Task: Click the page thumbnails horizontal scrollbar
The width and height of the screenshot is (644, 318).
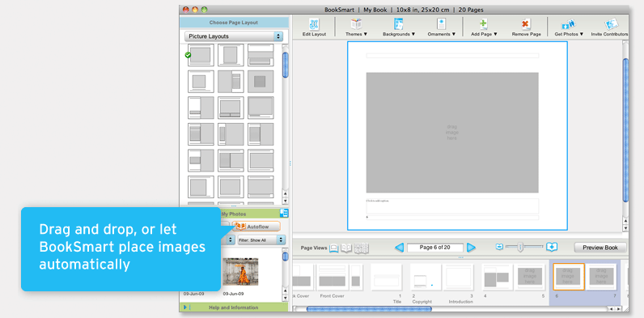Action: click(x=369, y=308)
